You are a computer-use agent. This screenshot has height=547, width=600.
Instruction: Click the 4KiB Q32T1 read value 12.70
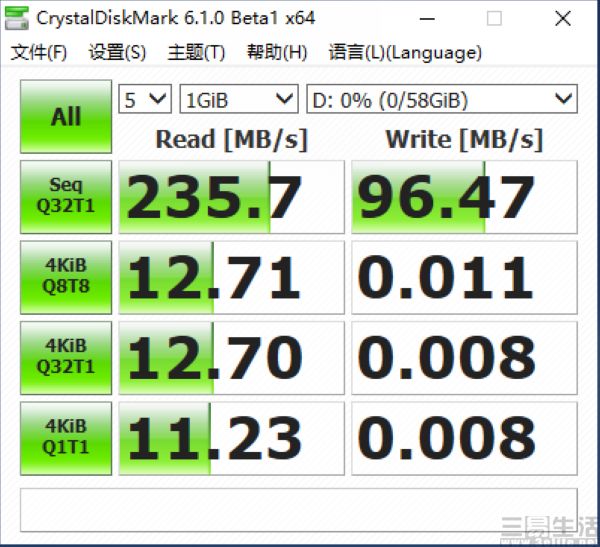coord(232,358)
